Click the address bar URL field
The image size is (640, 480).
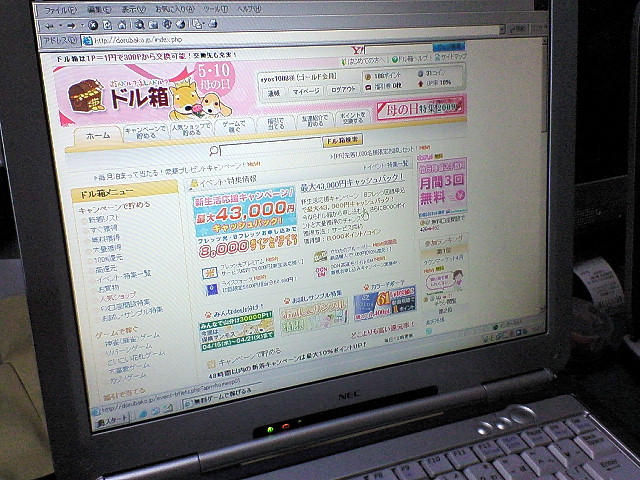coord(290,37)
